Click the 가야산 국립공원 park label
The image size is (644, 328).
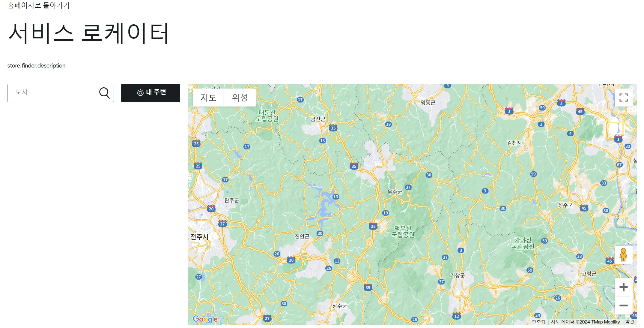point(523,243)
